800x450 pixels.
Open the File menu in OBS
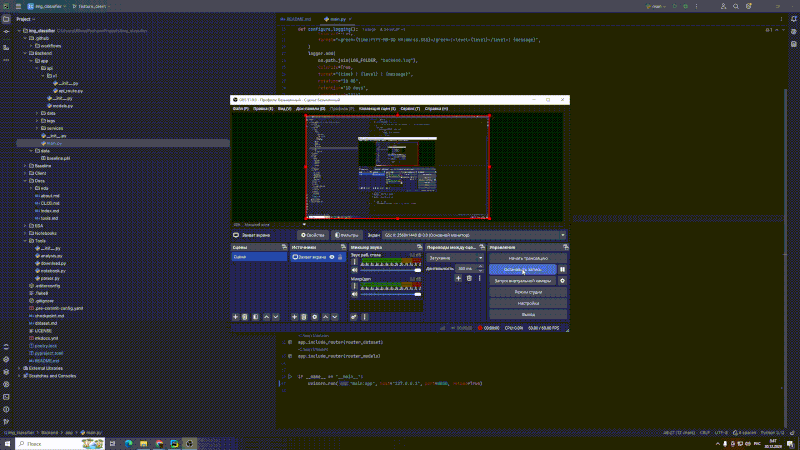click(x=240, y=108)
